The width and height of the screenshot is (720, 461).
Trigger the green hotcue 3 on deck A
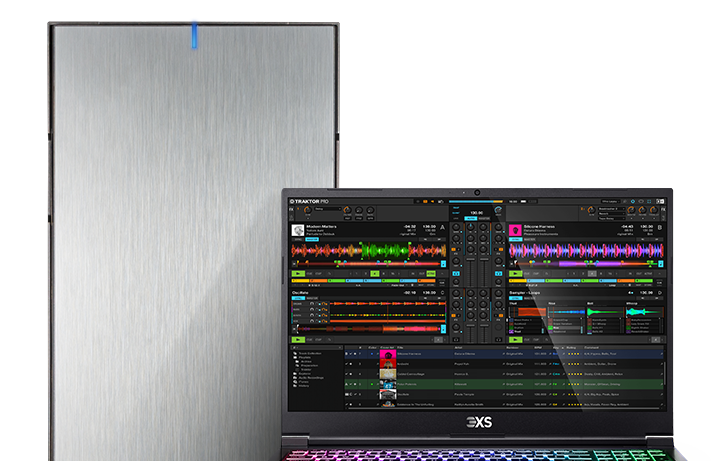coord(336,281)
